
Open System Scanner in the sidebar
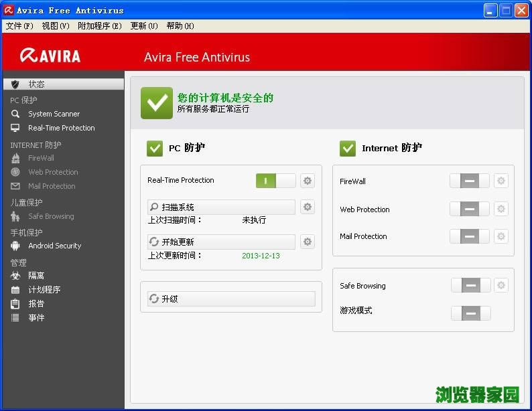54,114
